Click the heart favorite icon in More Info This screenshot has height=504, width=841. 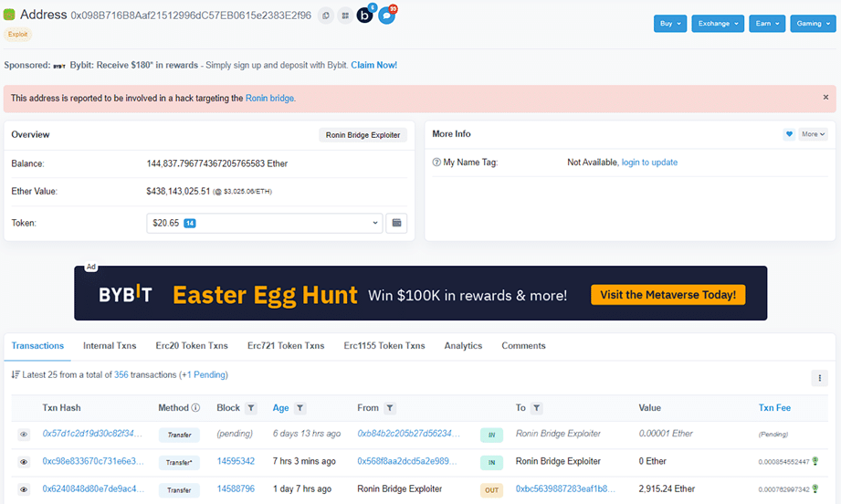click(789, 134)
